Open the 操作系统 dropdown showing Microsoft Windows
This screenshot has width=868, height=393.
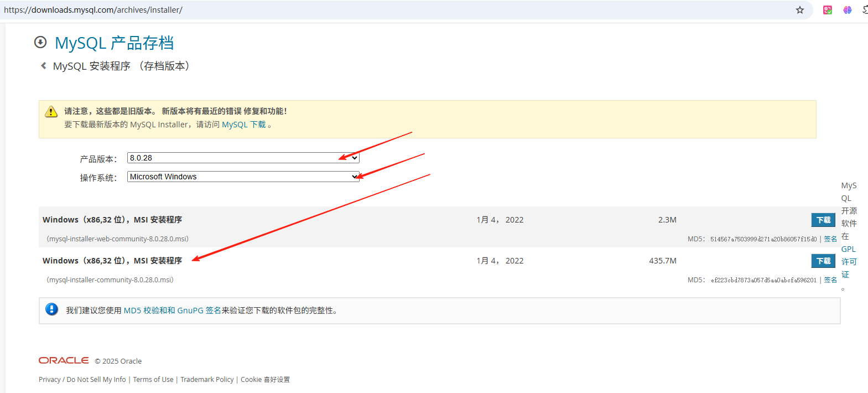[243, 177]
